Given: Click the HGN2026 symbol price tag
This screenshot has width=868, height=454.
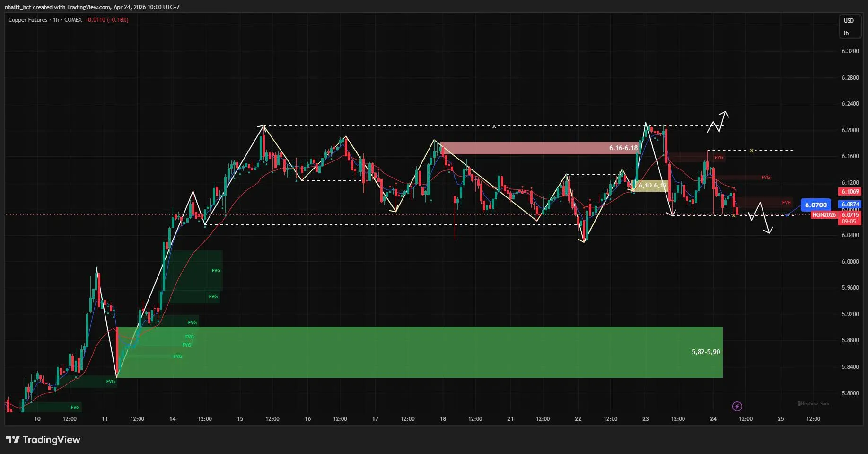Looking at the screenshot, I should pyautogui.click(x=824, y=215).
